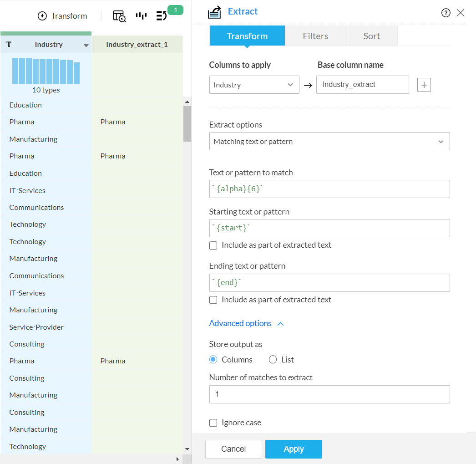Open the Columns to apply dropdown
The image size is (476, 464).
click(254, 85)
